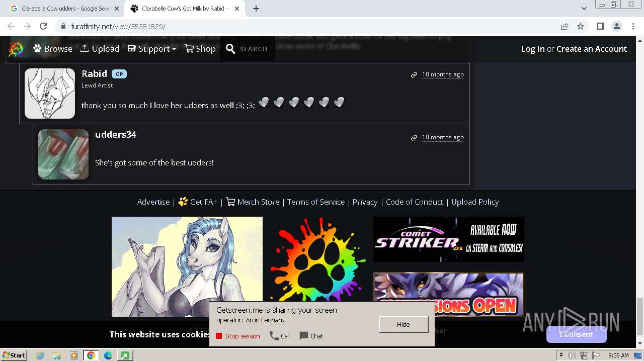The image size is (644, 362).
Task: Open the Browse menu link
Action: coord(53,49)
